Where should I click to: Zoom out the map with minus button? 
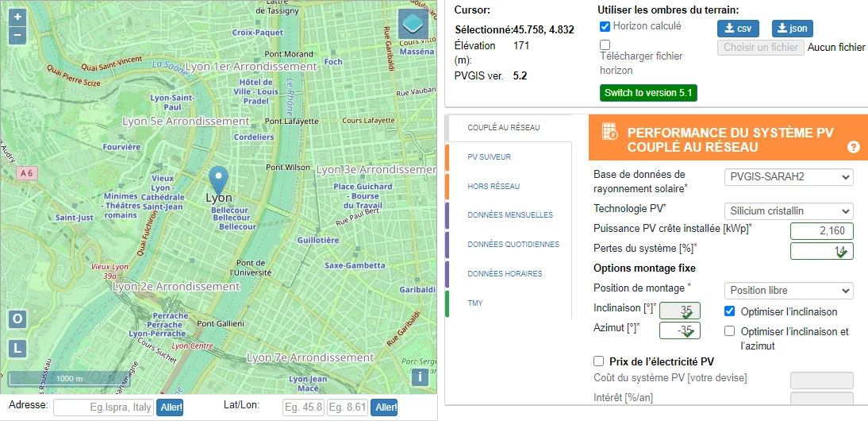(17, 36)
